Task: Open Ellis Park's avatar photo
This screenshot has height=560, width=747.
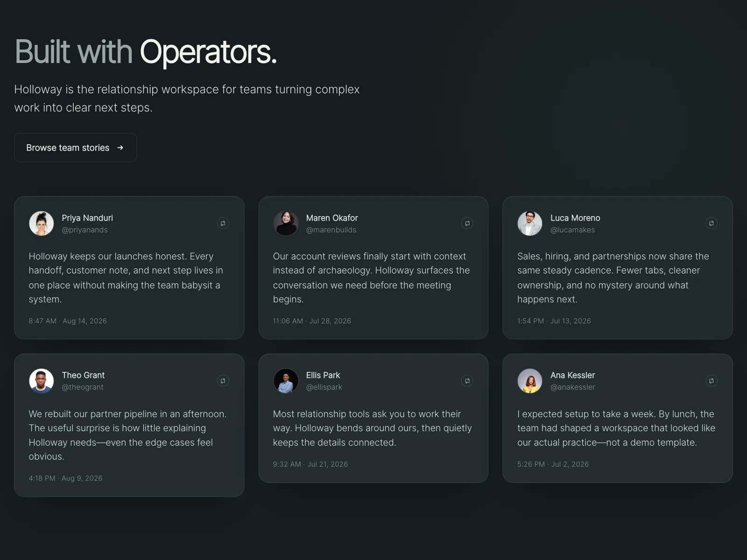Action: [x=286, y=381]
